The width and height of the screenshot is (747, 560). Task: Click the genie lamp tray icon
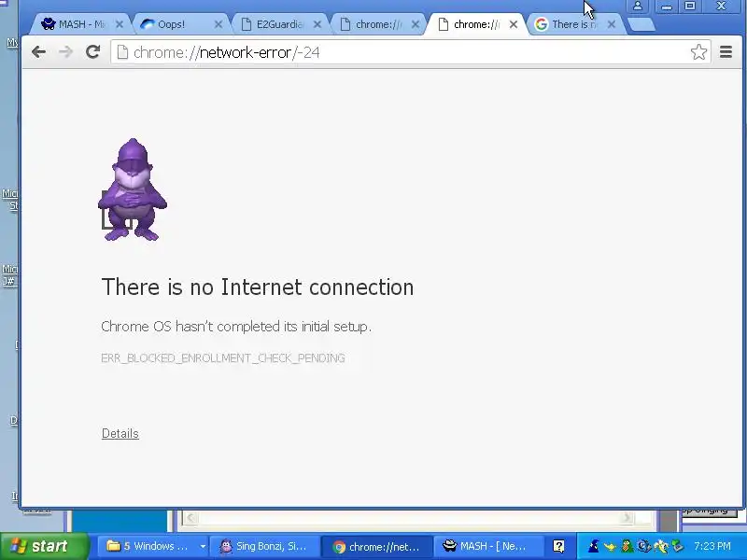pyautogui.click(x=611, y=546)
